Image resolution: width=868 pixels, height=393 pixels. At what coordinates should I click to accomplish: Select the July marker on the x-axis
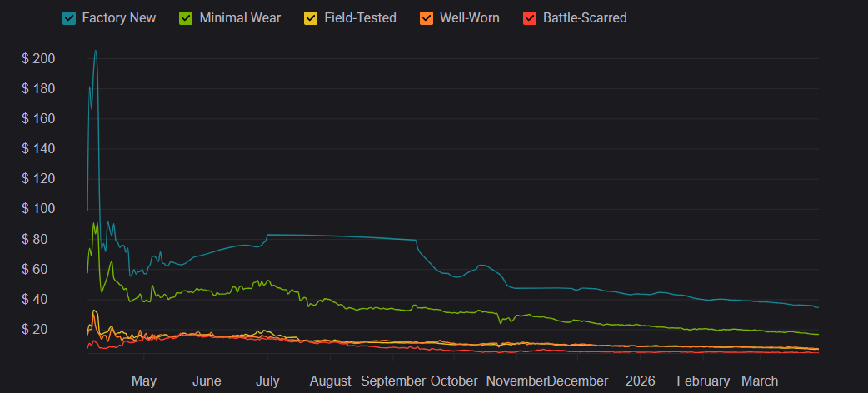point(267,381)
